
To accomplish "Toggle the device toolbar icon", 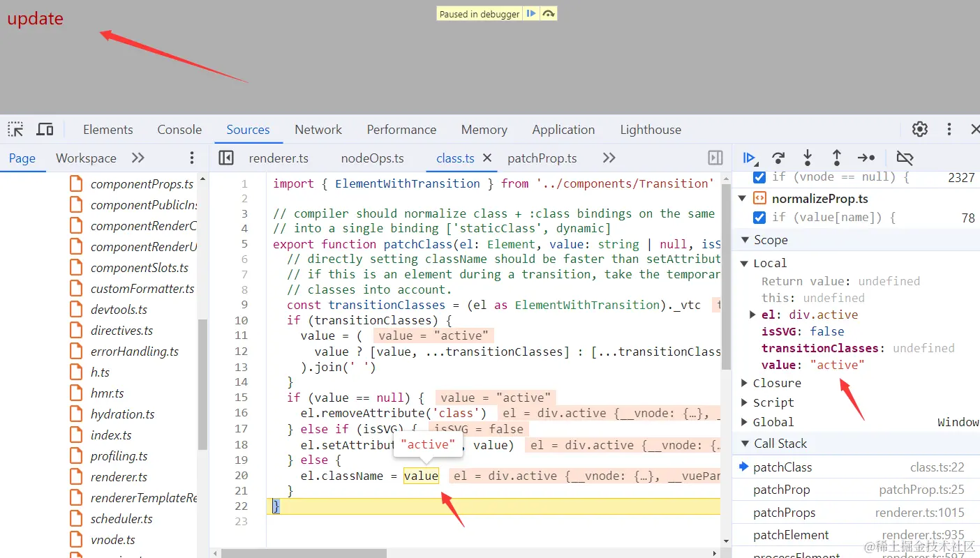I will 45,129.
